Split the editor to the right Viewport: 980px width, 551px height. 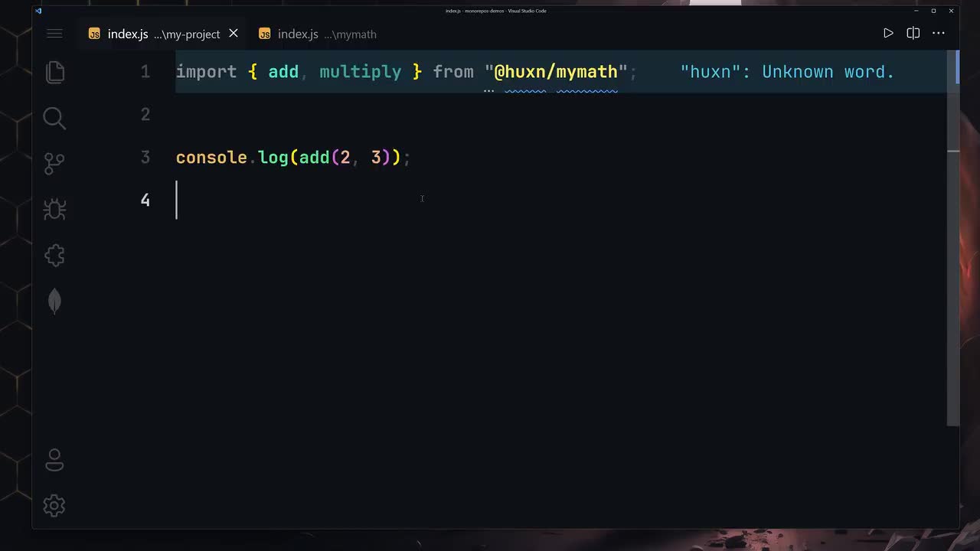coord(913,33)
